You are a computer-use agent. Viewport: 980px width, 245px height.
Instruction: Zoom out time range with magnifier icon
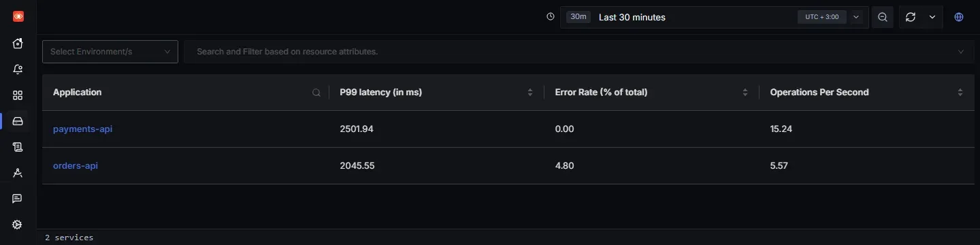[883, 17]
